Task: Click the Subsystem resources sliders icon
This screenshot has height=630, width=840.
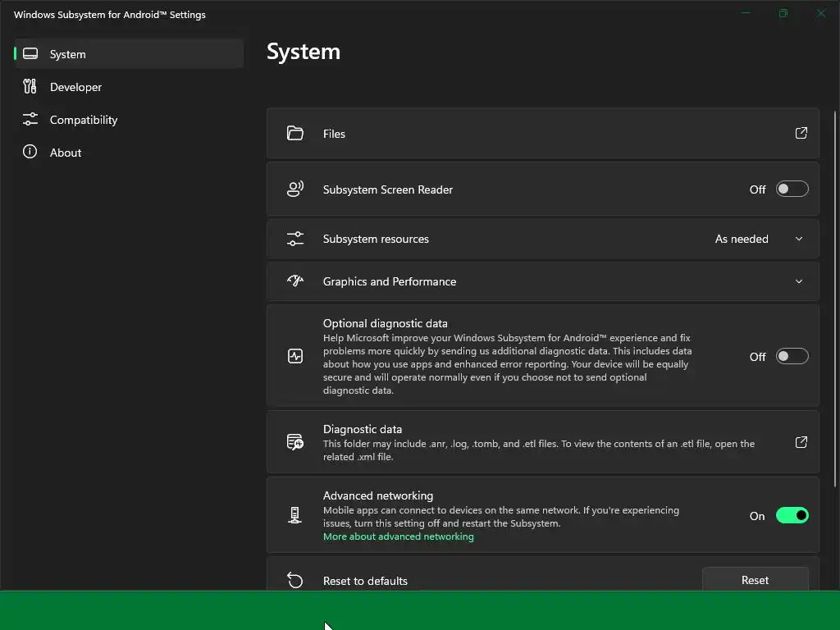Action: (x=294, y=239)
